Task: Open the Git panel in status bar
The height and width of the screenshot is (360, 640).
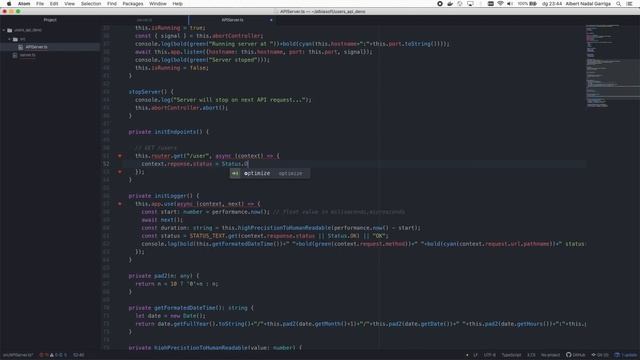Action: [x=600, y=355]
